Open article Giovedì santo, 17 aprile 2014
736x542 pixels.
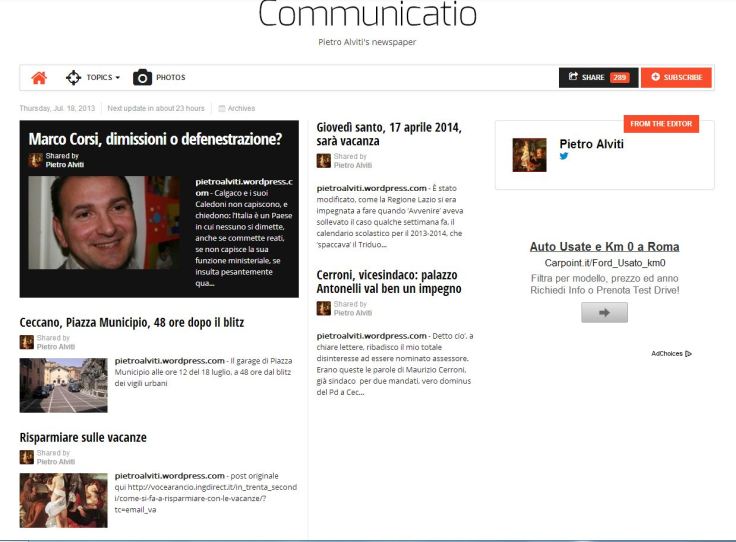[388, 134]
